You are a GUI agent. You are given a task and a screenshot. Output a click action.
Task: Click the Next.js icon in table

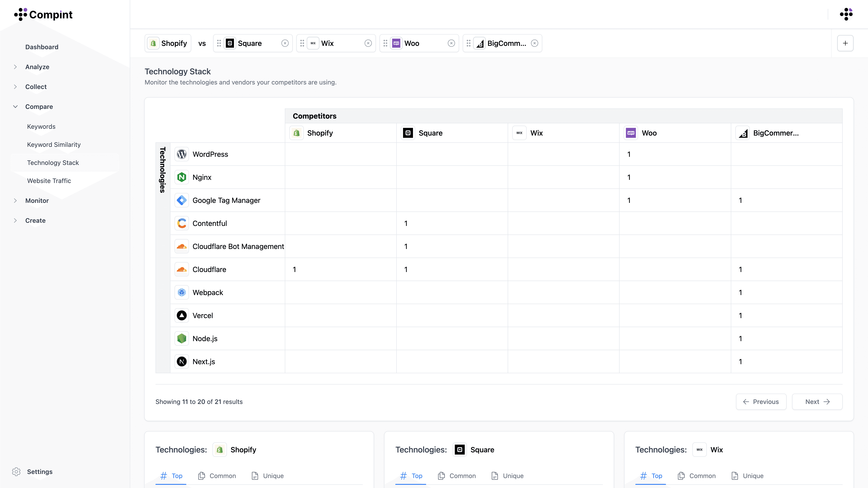pyautogui.click(x=182, y=362)
